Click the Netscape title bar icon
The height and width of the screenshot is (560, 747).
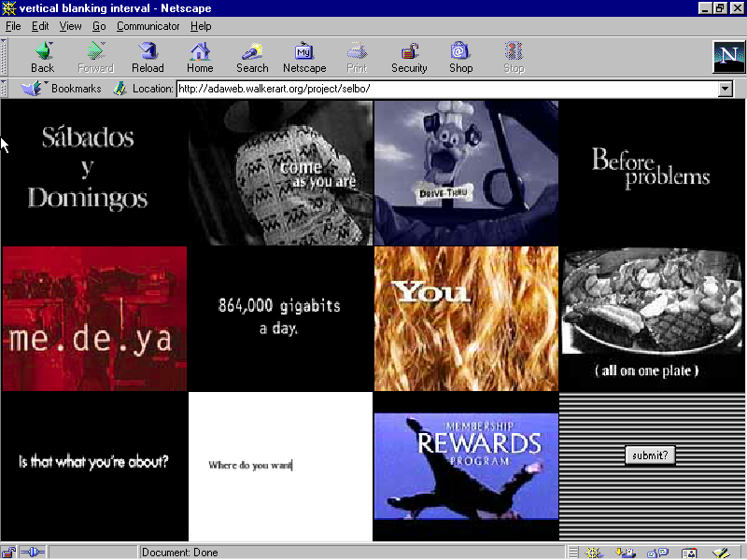(8, 8)
